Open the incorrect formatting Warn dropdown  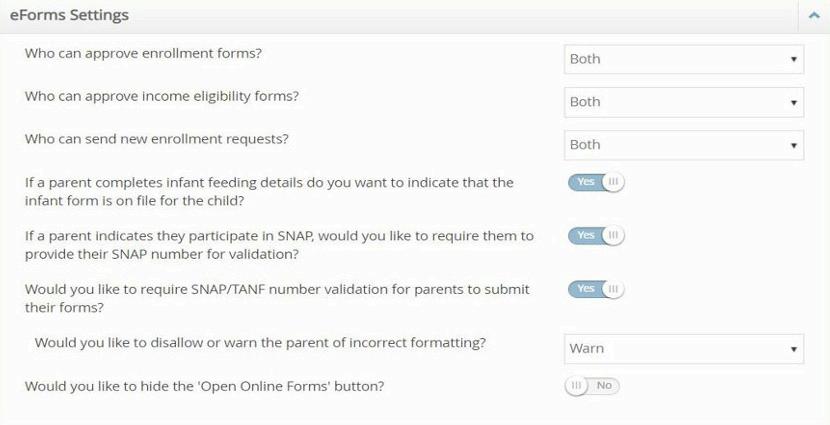(x=684, y=349)
